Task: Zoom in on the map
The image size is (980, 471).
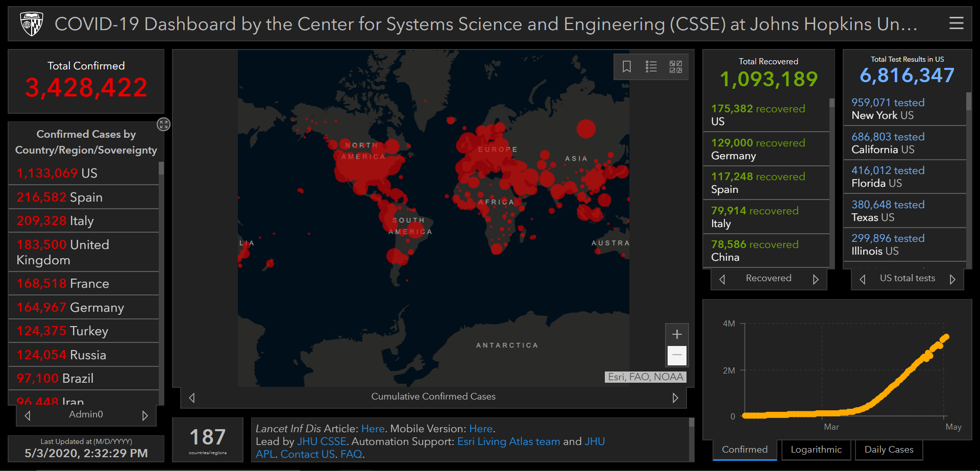Action: 677,335
